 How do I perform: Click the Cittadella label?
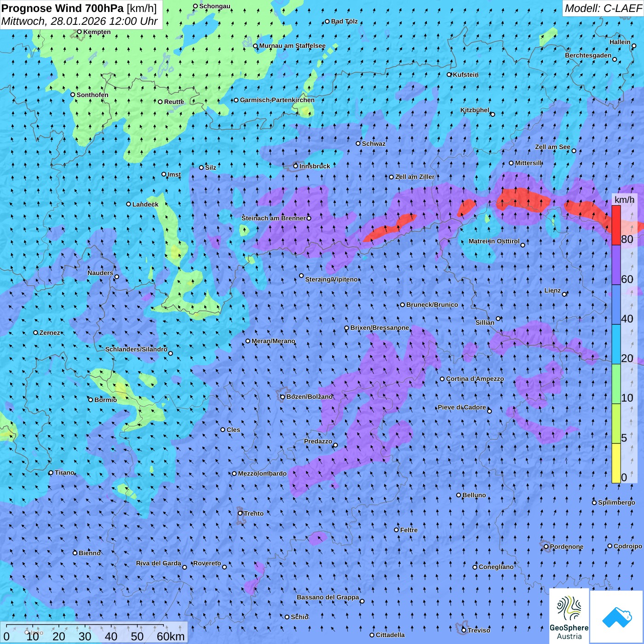tap(390, 635)
